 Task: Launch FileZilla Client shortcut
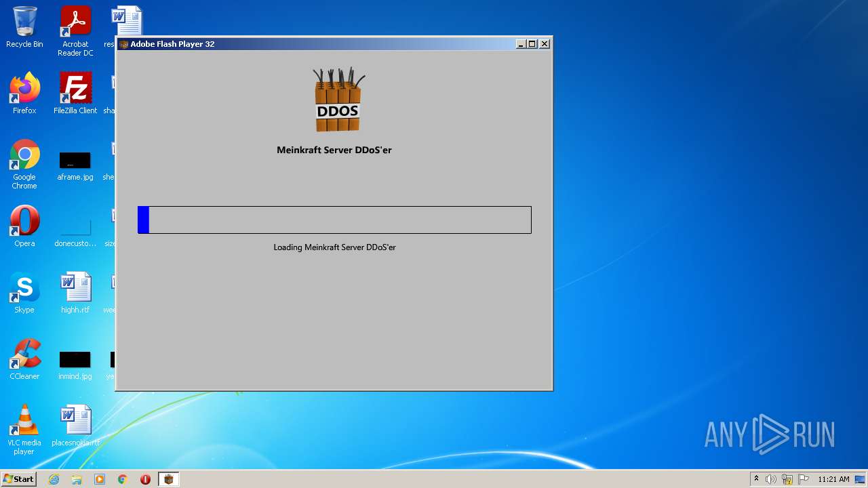pyautogui.click(x=75, y=93)
